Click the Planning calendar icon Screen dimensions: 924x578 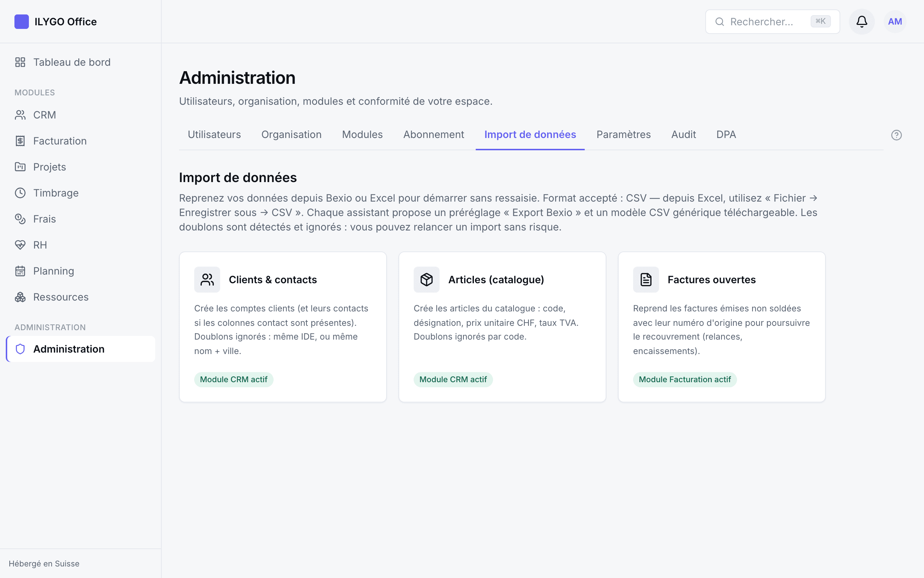20,271
